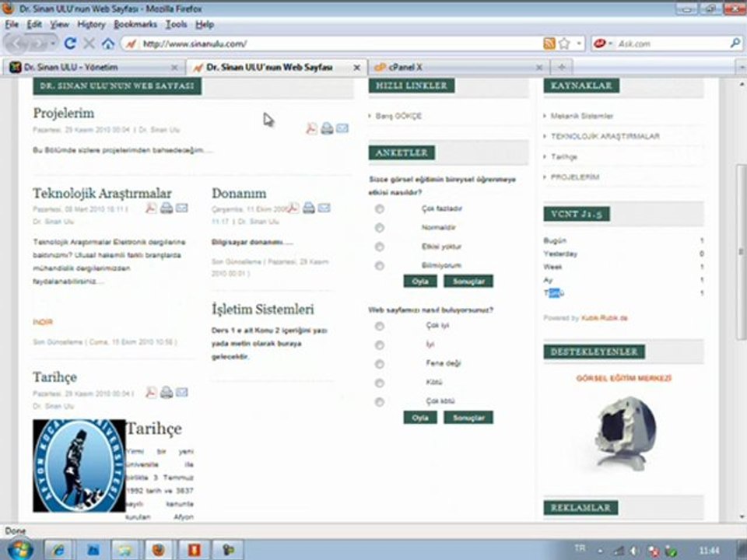Click Oyla under the second poll
The image size is (747, 560).
[419, 418]
